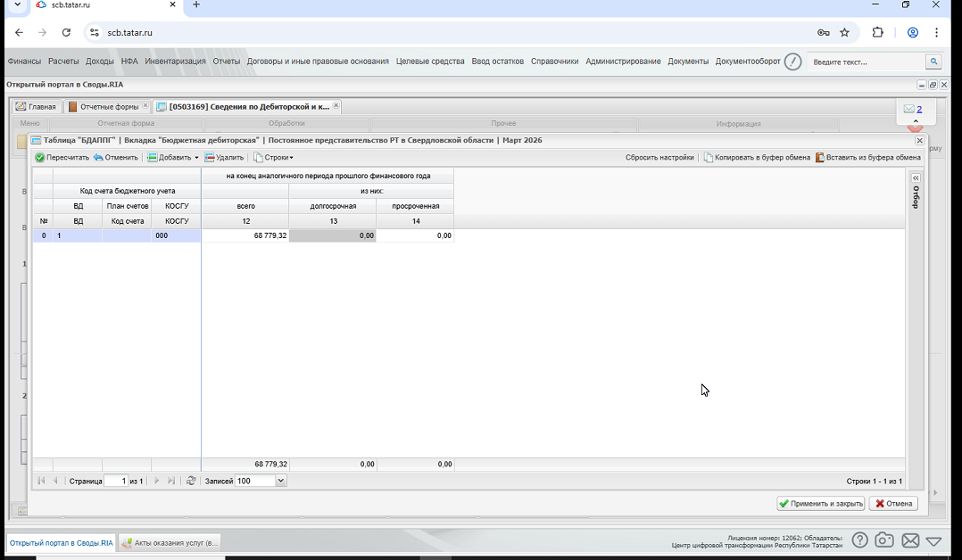Close the Таблица БДАППГ dialog

pyautogui.click(x=920, y=141)
